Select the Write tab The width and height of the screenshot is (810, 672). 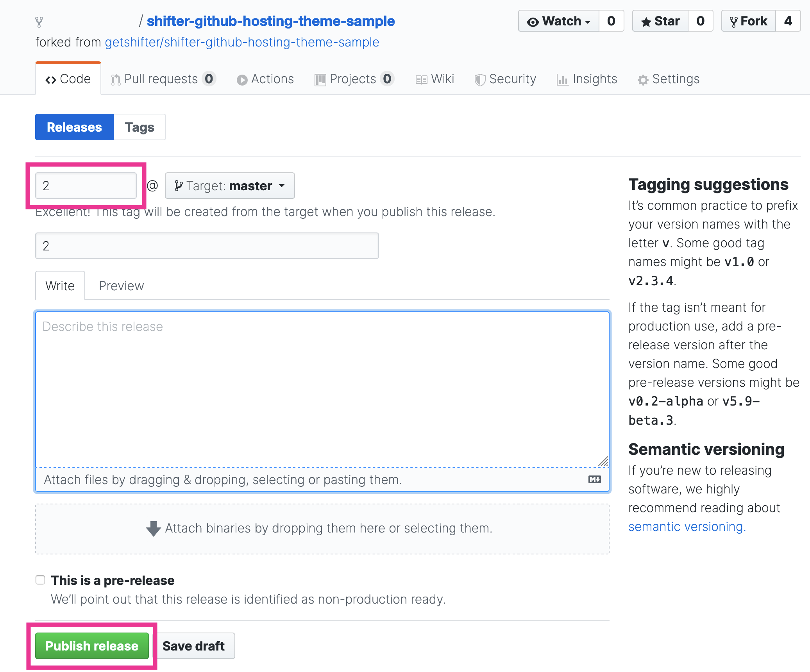[x=60, y=286]
